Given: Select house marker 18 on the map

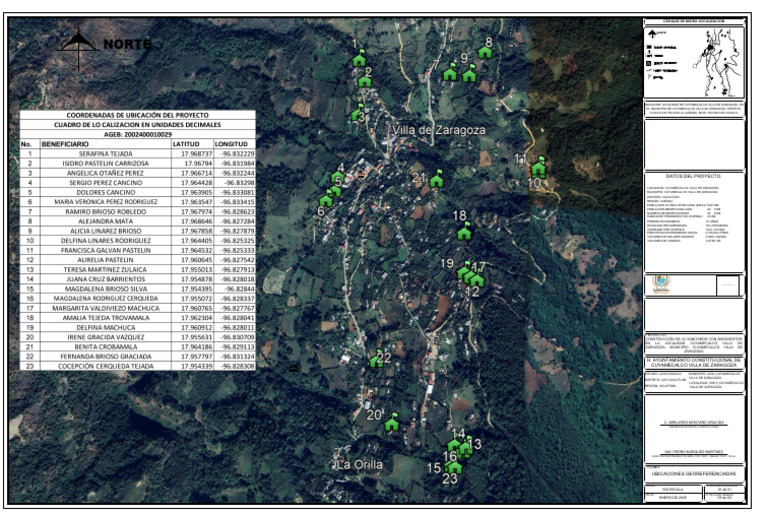Looking at the screenshot, I should [464, 231].
